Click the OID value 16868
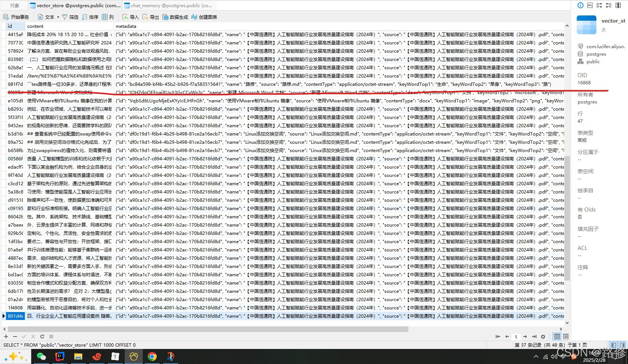628x364 pixels. point(584,83)
